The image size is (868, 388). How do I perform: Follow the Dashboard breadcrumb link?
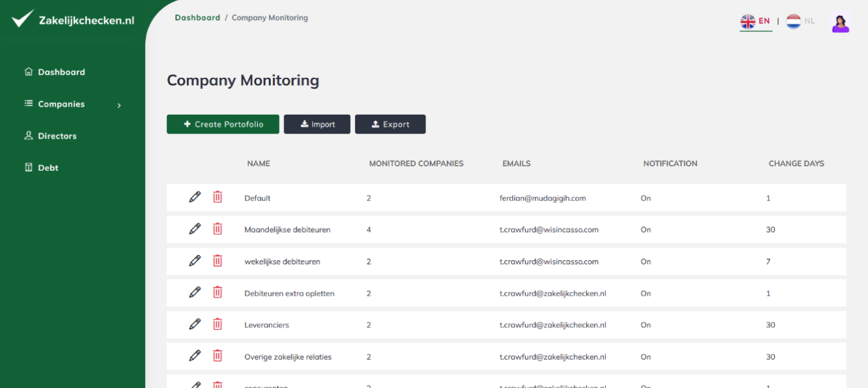coord(197,18)
